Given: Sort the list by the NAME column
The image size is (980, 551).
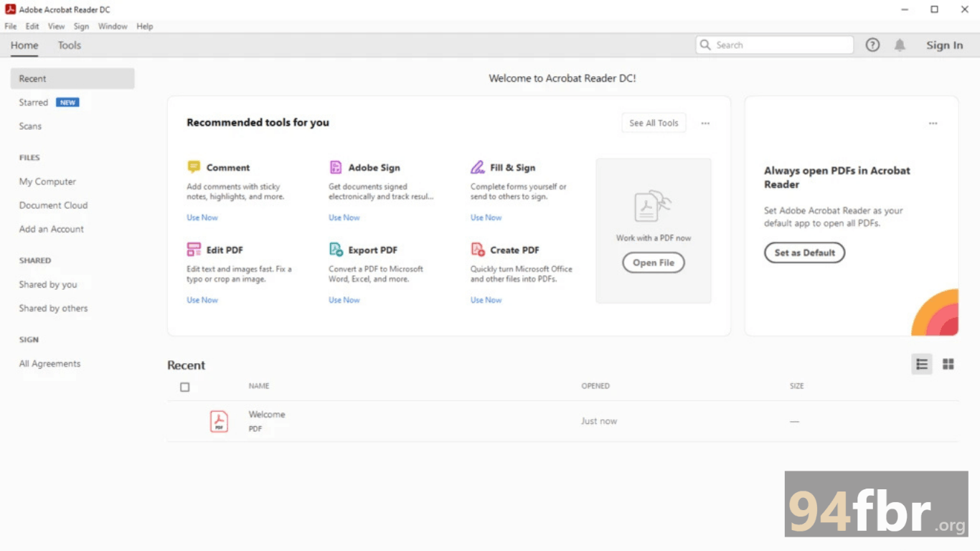Looking at the screenshot, I should click(259, 386).
